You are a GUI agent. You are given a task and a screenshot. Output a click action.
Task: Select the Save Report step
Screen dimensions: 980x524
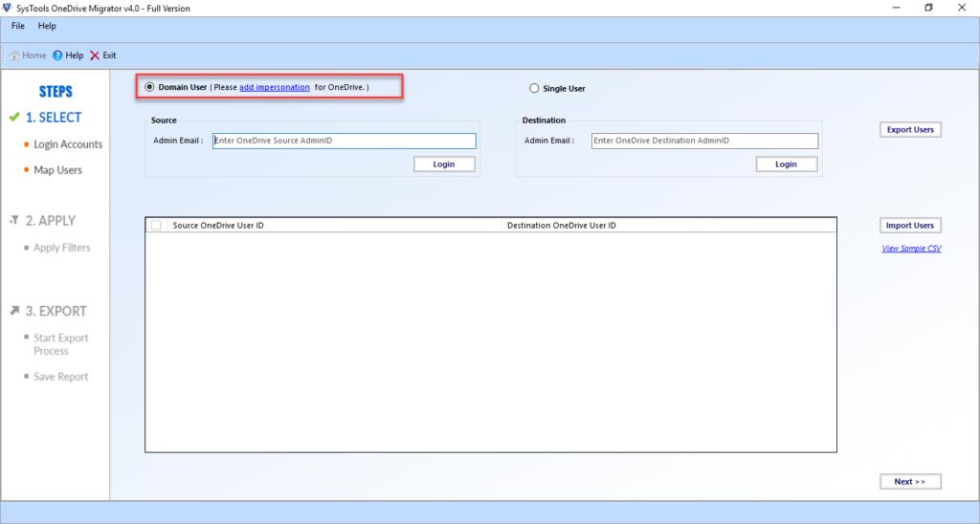click(x=60, y=377)
